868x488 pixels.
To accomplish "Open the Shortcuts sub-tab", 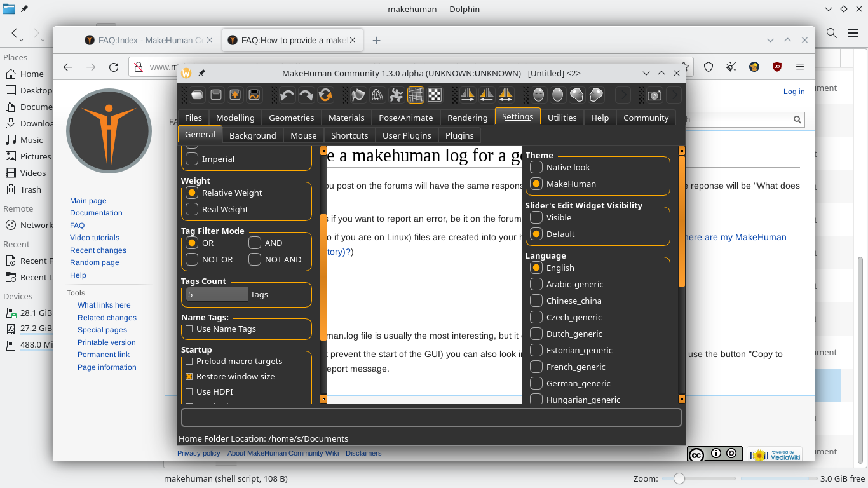I will 349,135.
